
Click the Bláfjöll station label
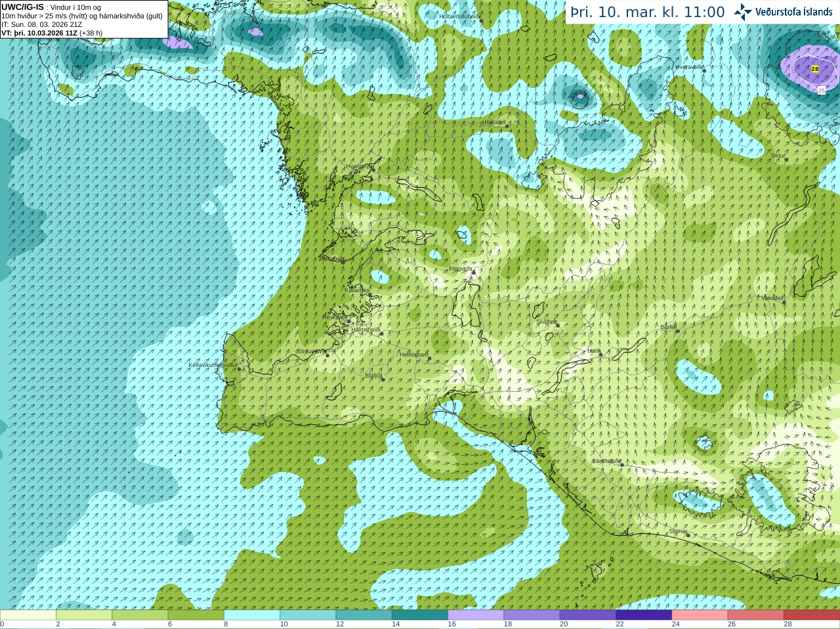pos(373,376)
